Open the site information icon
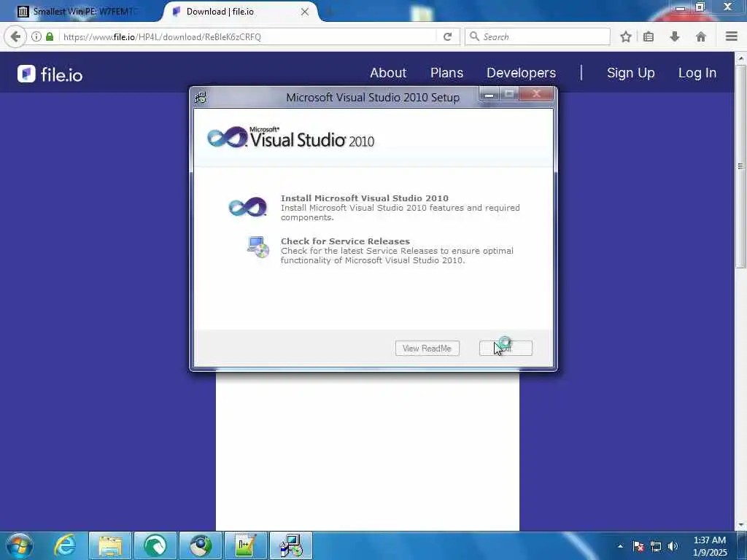The width and height of the screenshot is (747, 560). click(36, 36)
